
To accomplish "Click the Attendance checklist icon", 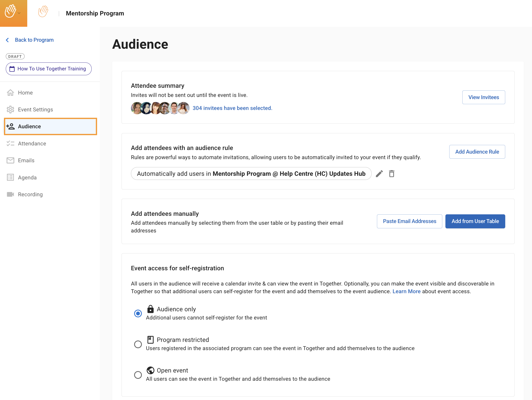I will (x=10, y=143).
